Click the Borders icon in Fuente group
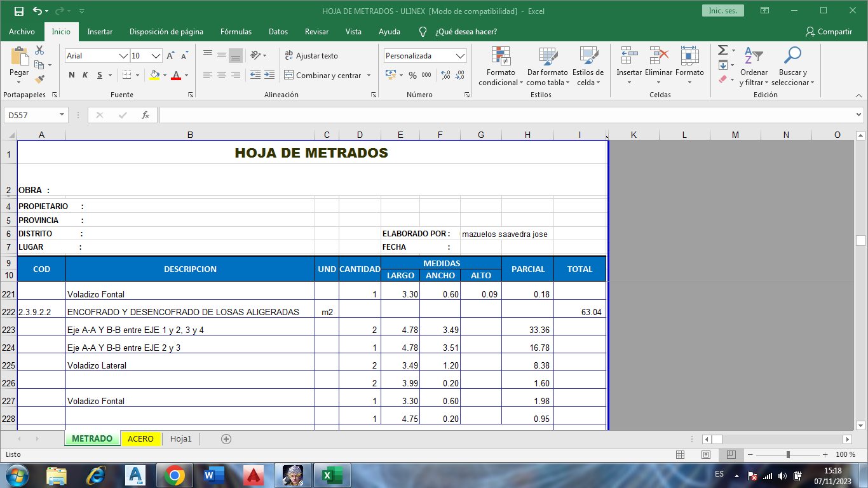Screen dimensions: 868x488 pyautogui.click(x=126, y=75)
